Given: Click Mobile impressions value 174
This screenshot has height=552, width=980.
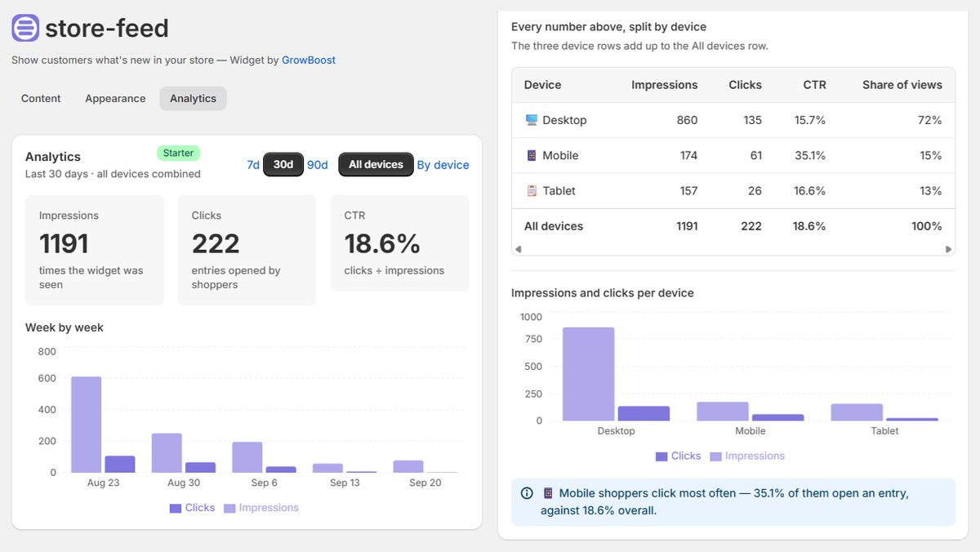Looking at the screenshot, I should point(688,155).
